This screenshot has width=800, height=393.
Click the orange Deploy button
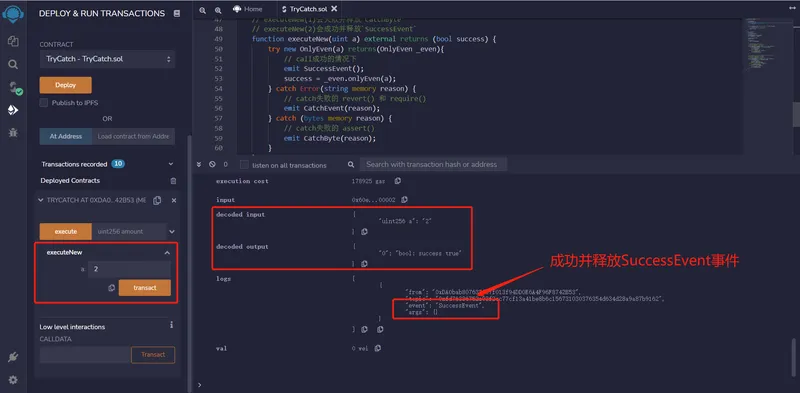click(65, 85)
